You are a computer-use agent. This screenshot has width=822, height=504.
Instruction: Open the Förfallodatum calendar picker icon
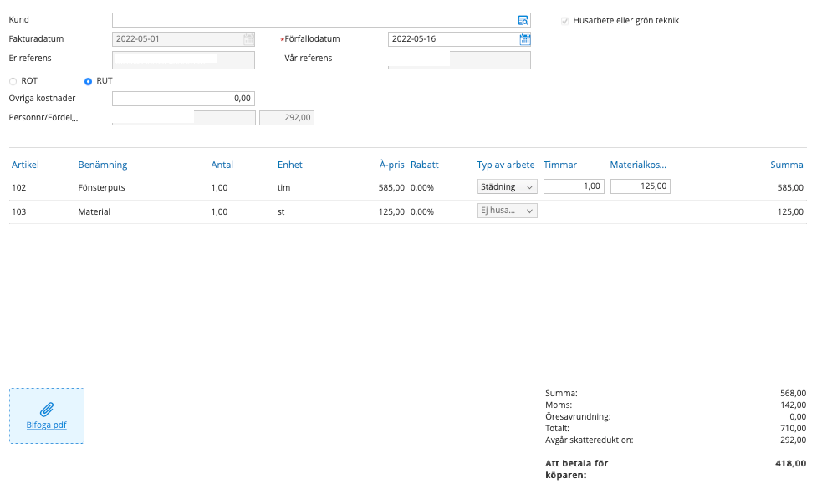tap(524, 39)
